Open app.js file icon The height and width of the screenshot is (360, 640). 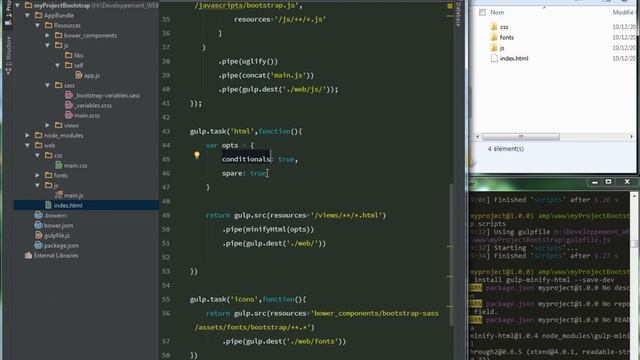[x=79, y=75]
